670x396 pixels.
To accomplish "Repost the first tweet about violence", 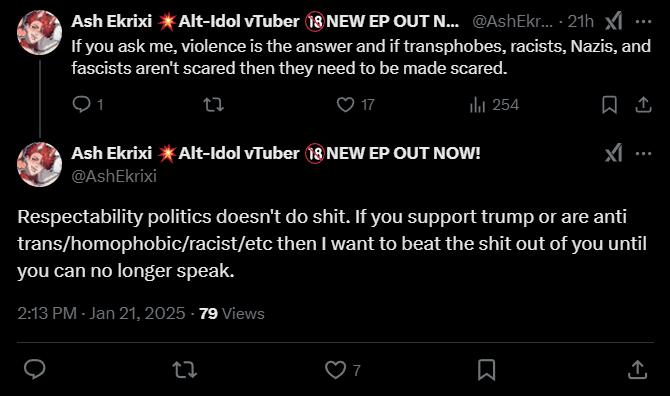I will 213,105.
